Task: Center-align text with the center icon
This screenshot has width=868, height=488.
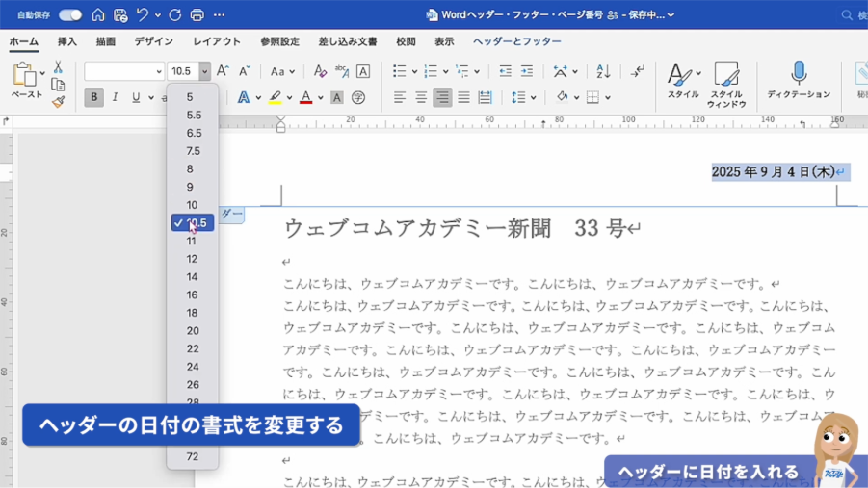Action: point(421,97)
